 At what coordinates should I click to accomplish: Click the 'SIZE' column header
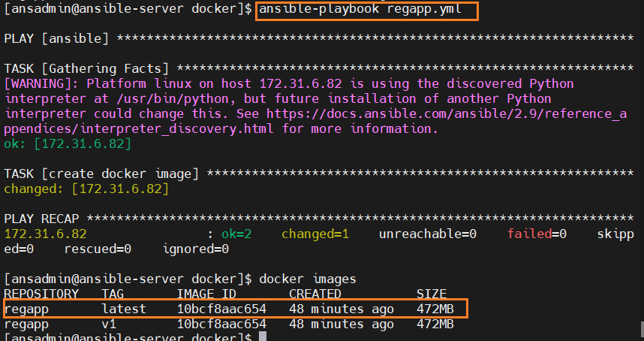(x=432, y=294)
